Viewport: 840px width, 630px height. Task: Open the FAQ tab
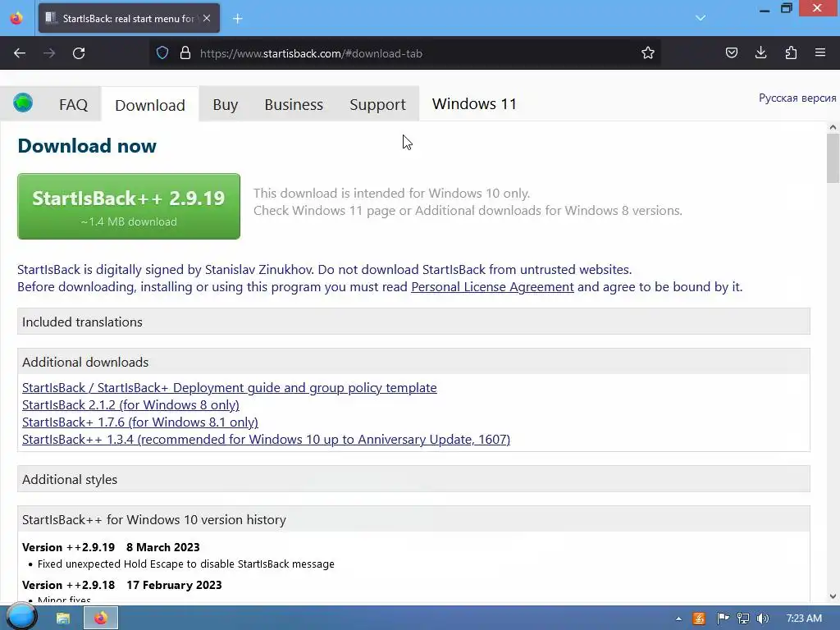click(73, 104)
